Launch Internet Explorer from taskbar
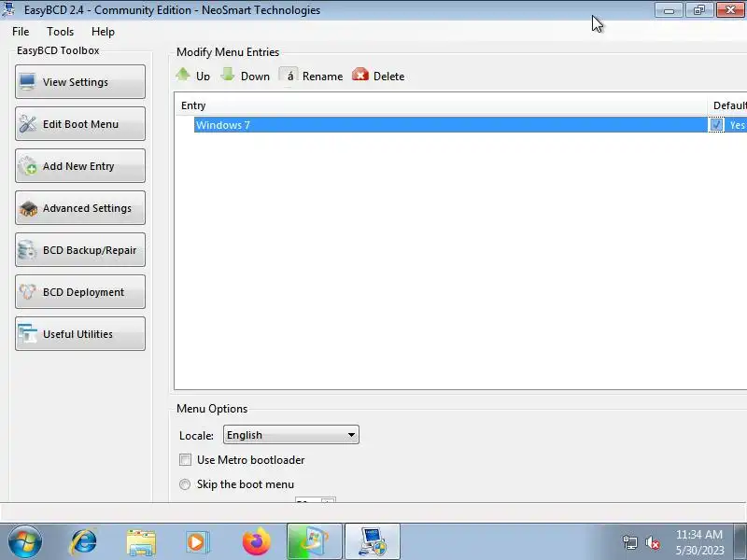Image resolution: width=747 pixels, height=560 pixels. pos(83,542)
